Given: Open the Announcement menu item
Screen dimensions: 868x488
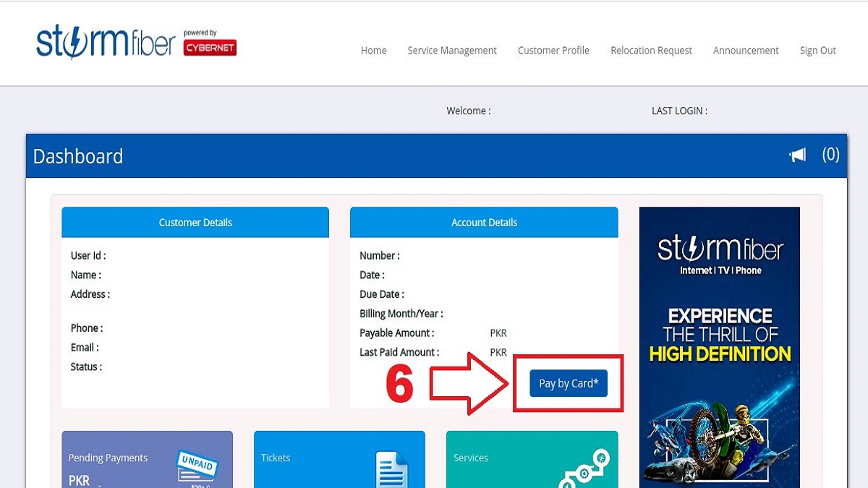Looking at the screenshot, I should [746, 51].
